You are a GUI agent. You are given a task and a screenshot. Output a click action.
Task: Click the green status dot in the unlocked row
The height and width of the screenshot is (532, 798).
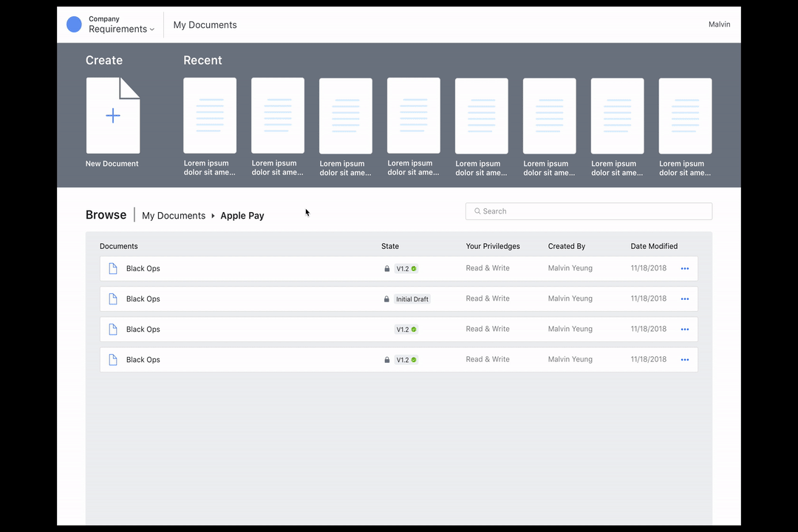point(414,330)
